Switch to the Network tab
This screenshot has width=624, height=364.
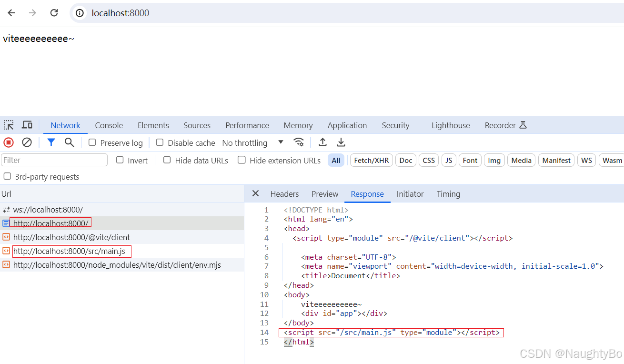(65, 125)
